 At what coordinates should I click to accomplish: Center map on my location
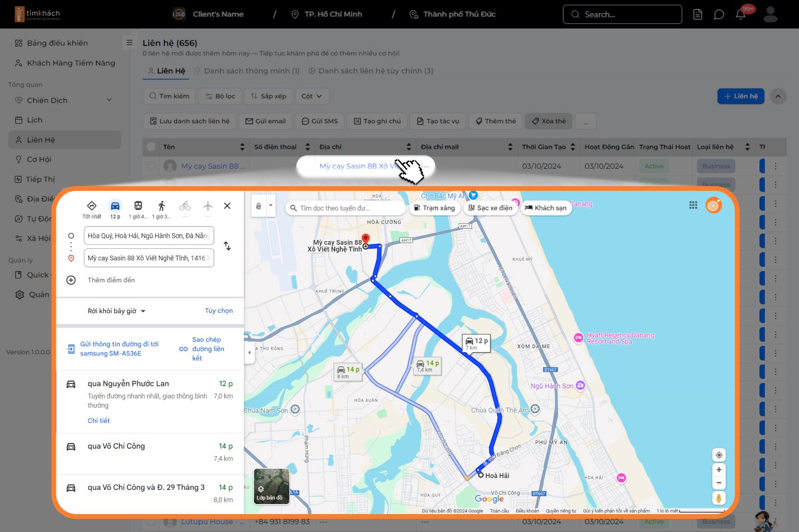719,455
